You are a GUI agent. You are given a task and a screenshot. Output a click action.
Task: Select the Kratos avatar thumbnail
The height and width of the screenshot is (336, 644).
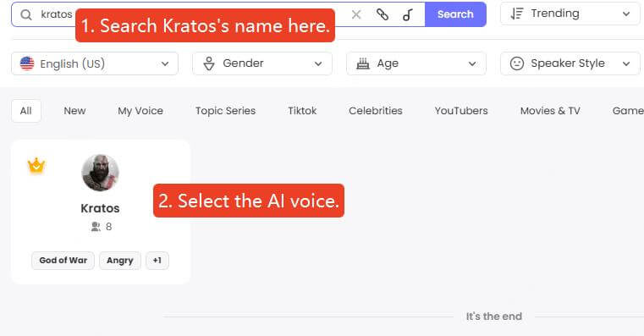pyautogui.click(x=100, y=173)
